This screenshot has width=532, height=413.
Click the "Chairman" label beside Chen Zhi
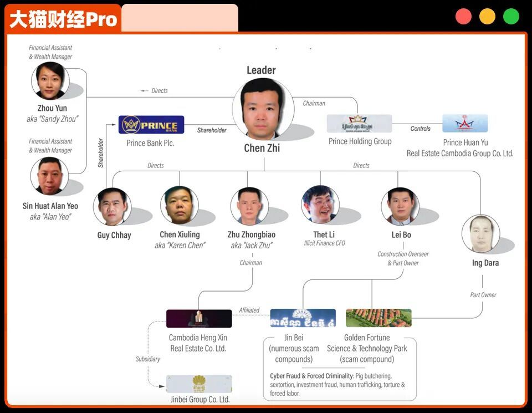click(314, 103)
